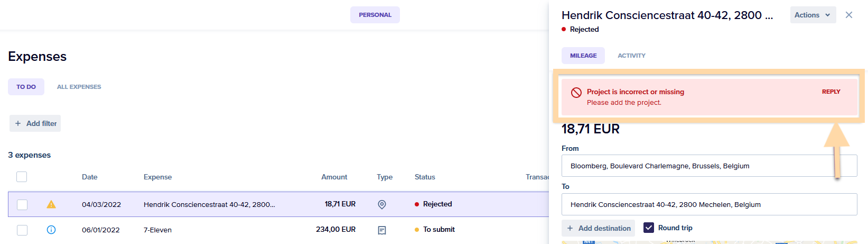Screen dimensions: 868x244
Task: Click the receipt type icon for 7-Eleven
Action: (382, 230)
